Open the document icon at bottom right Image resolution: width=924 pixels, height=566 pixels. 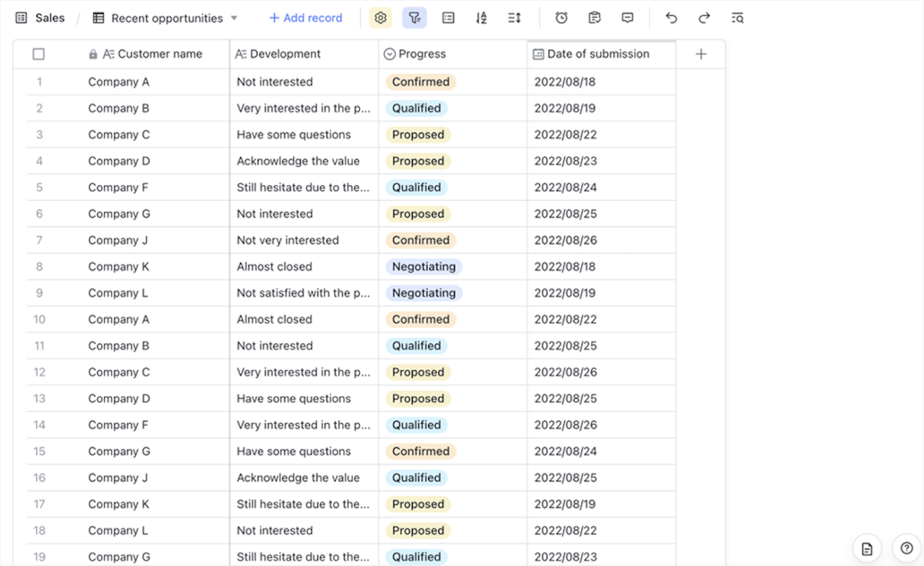coord(867,549)
